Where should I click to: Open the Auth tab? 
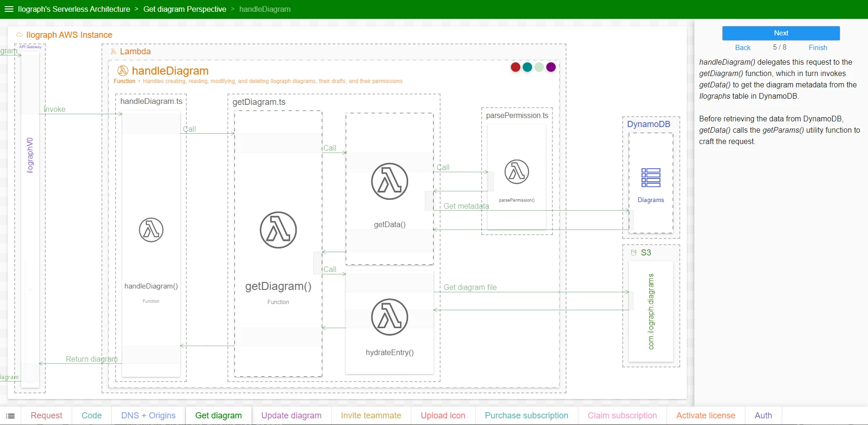pyautogui.click(x=763, y=416)
